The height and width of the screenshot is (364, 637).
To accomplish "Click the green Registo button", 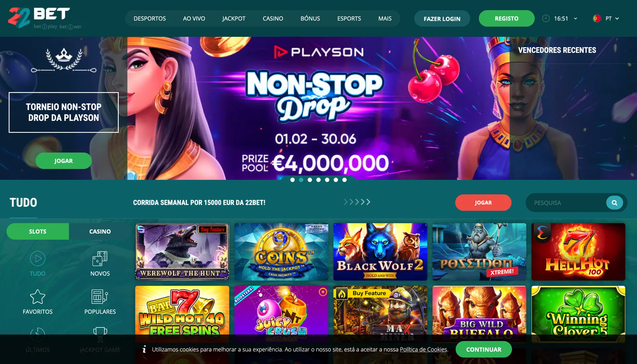I will tap(507, 19).
